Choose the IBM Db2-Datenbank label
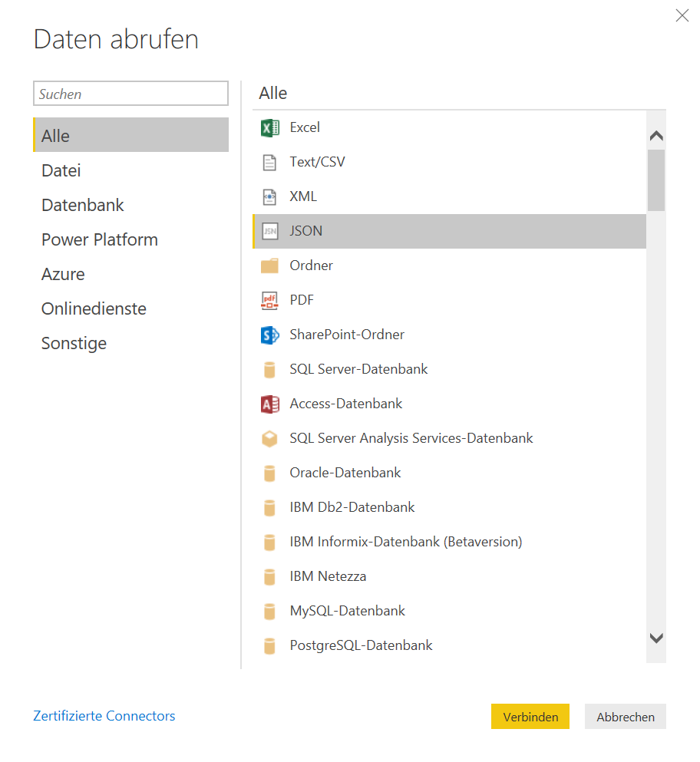700x762 pixels. [x=352, y=507]
